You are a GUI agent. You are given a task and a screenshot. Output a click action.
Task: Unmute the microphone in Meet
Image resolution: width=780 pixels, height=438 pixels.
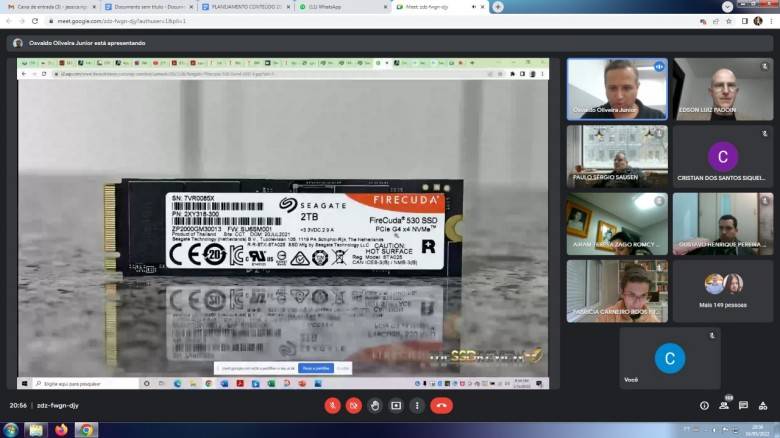coord(332,406)
